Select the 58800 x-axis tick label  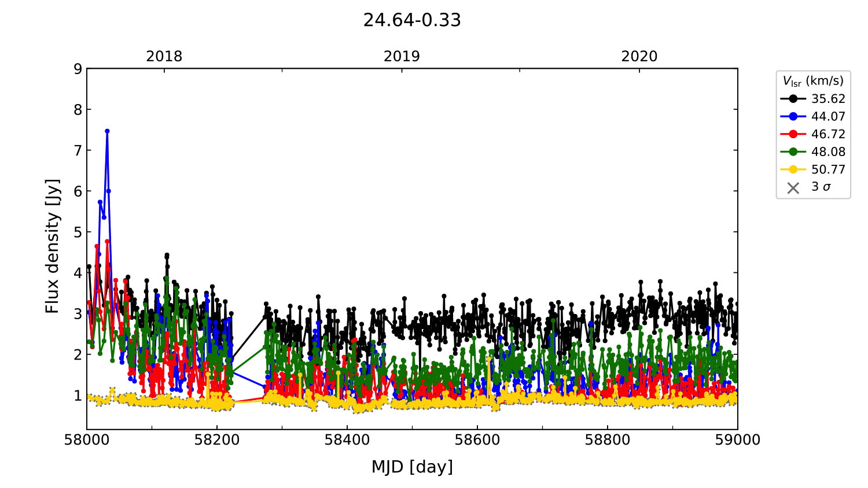[x=608, y=440]
